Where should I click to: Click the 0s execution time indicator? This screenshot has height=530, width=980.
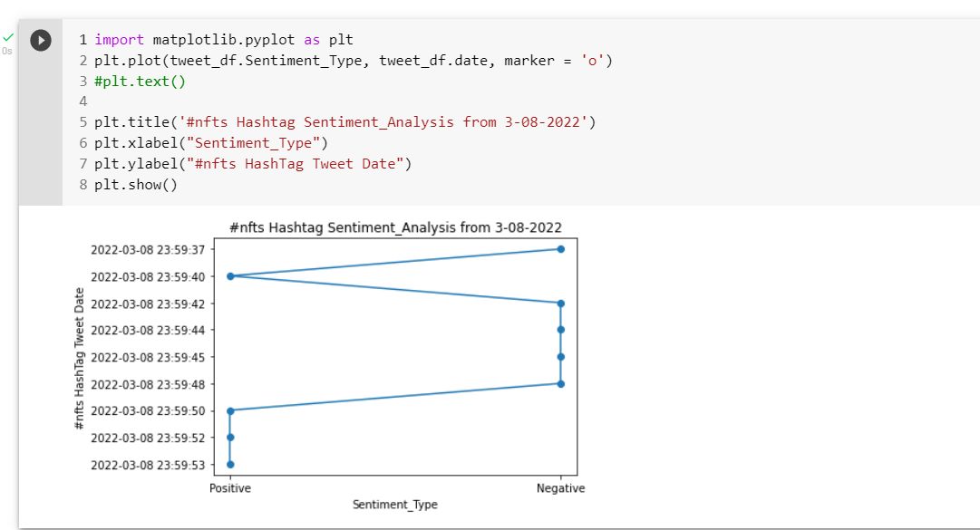coord(7,52)
